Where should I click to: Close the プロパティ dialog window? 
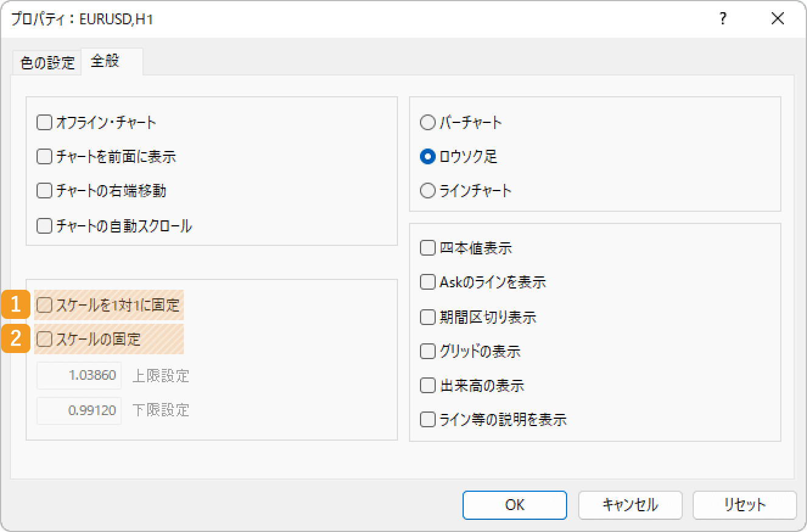(x=777, y=19)
